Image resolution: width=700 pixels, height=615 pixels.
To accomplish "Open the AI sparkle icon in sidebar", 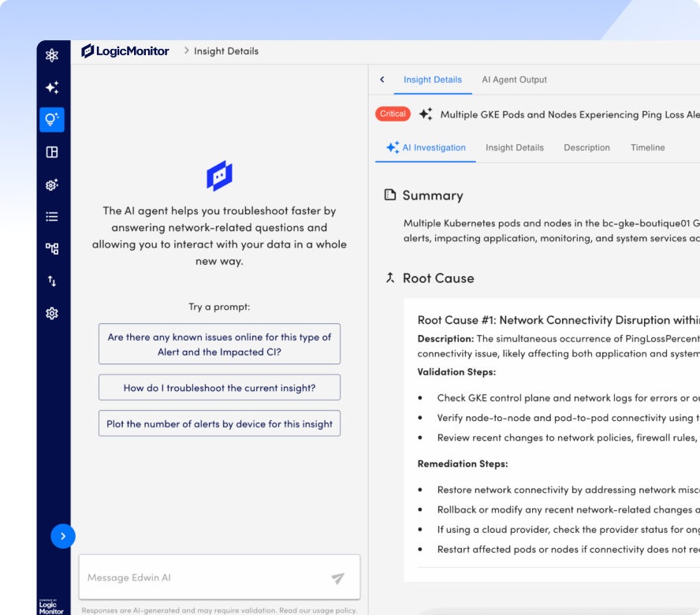I will pyautogui.click(x=52, y=88).
